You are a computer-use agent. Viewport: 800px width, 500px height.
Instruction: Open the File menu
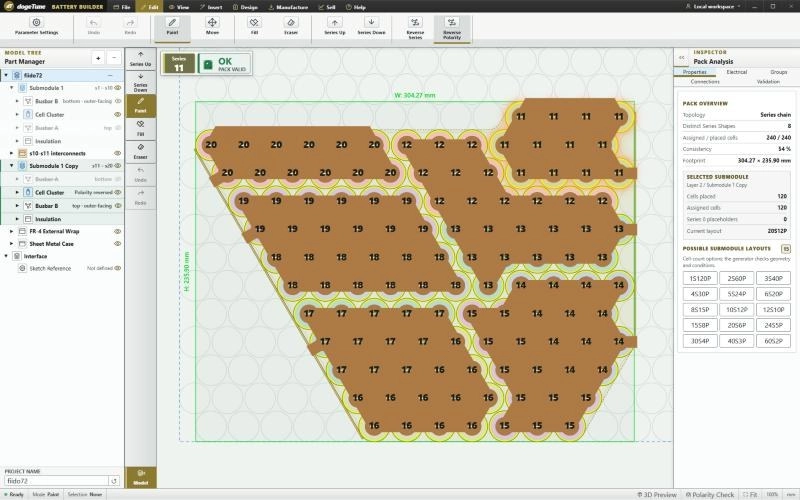click(x=122, y=7)
